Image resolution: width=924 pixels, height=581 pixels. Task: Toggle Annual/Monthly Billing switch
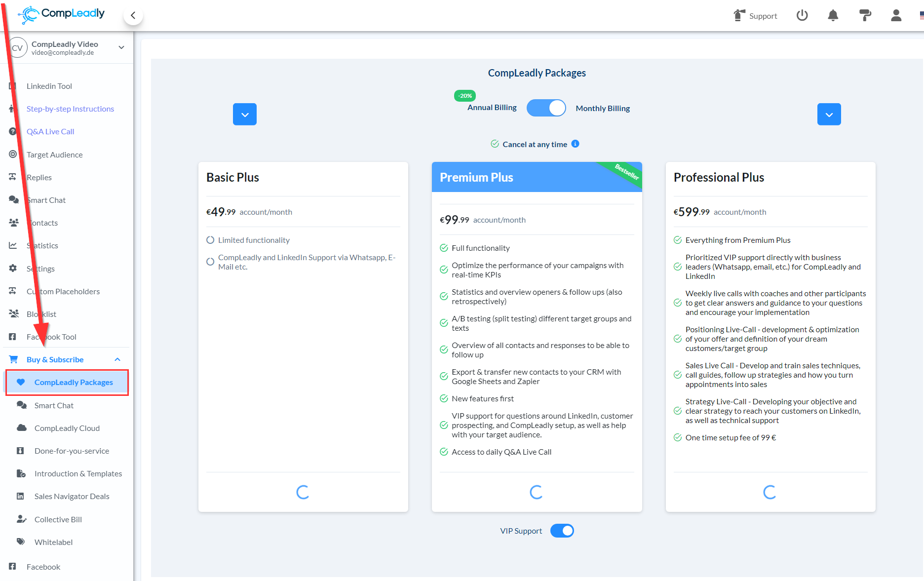pyautogui.click(x=546, y=108)
